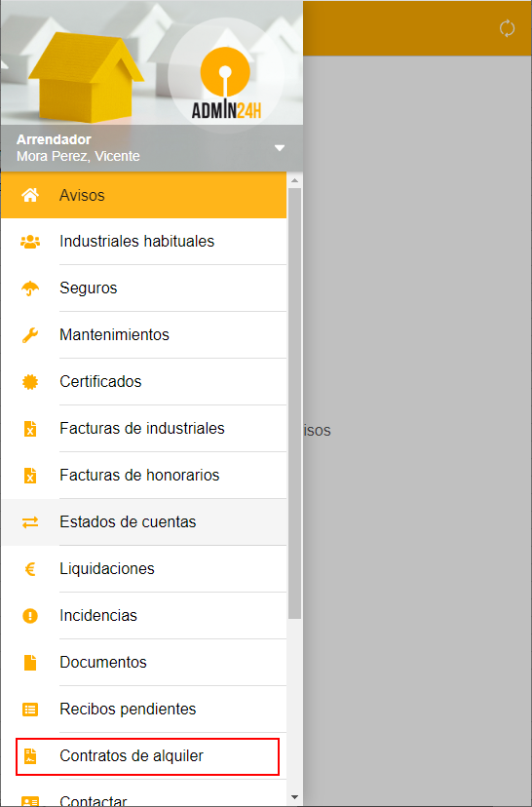Click the umbrella icon for Seguros
Viewport: 532px width, 807px height.
(x=30, y=288)
